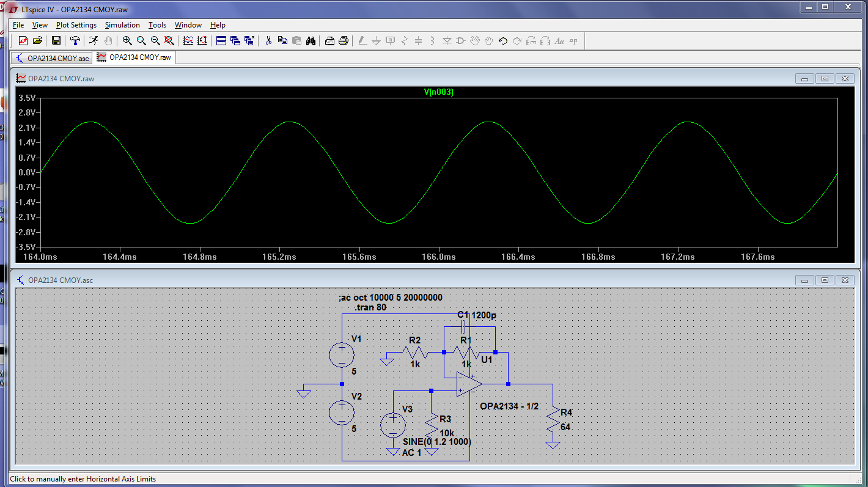Click the 3.5V vertical axis label
The height and width of the screenshot is (487, 868).
coord(28,98)
